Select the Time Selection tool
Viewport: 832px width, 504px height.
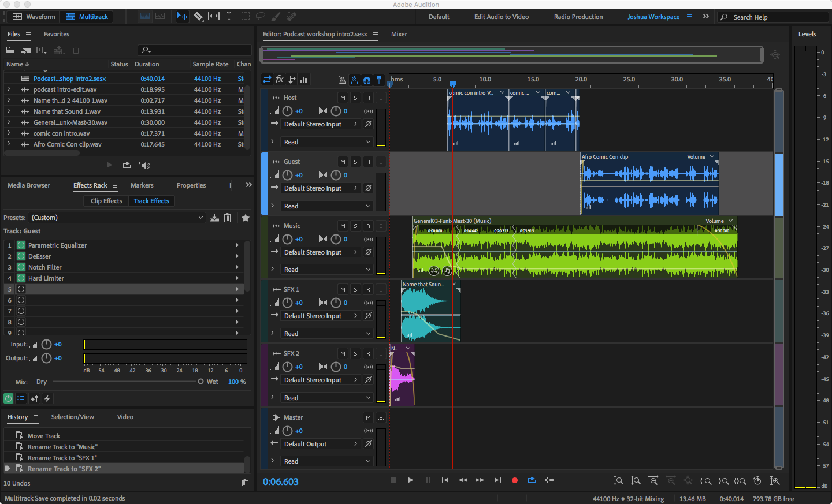(229, 17)
